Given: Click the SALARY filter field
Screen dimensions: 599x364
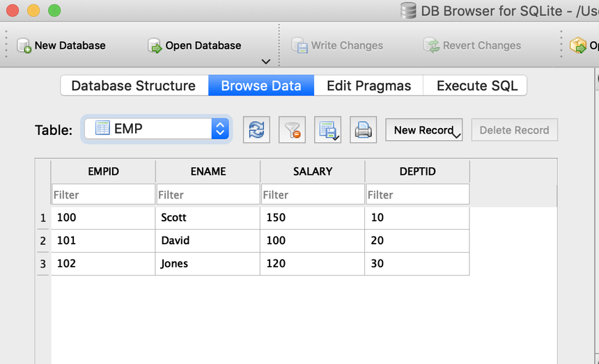Looking at the screenshot, I should pyautogui.click(x=313, y=195).
